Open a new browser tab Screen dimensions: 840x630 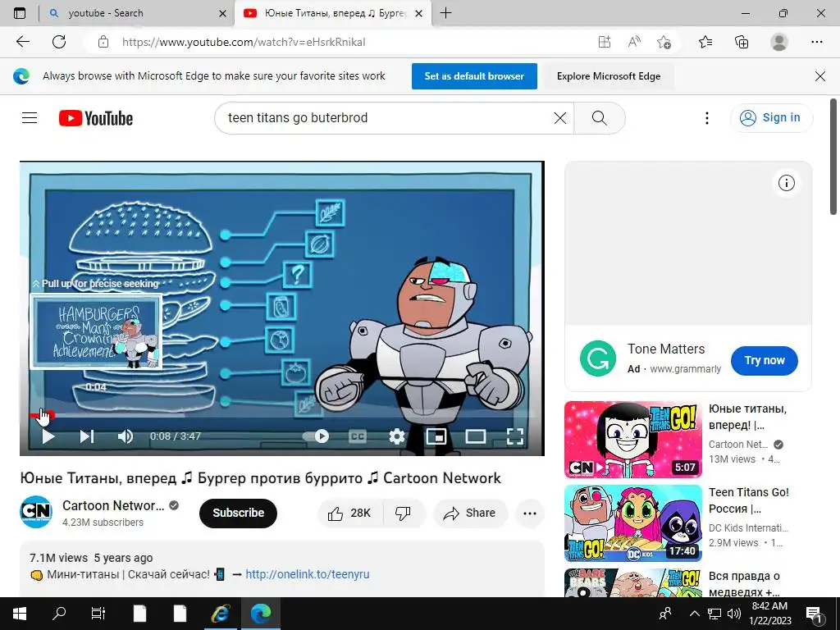coord(445,13)
